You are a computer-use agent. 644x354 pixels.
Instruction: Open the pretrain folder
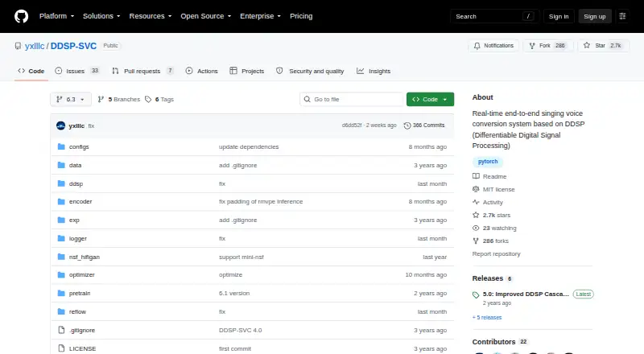[x=80, y=293]
